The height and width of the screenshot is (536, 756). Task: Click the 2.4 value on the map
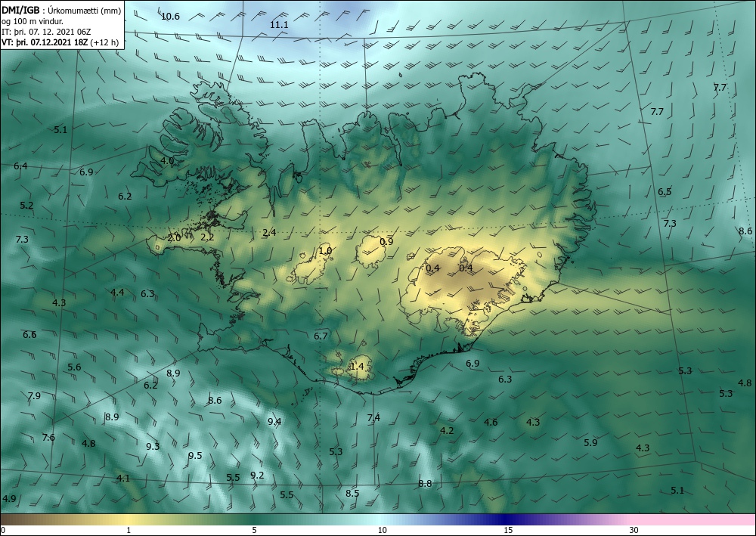269,232
